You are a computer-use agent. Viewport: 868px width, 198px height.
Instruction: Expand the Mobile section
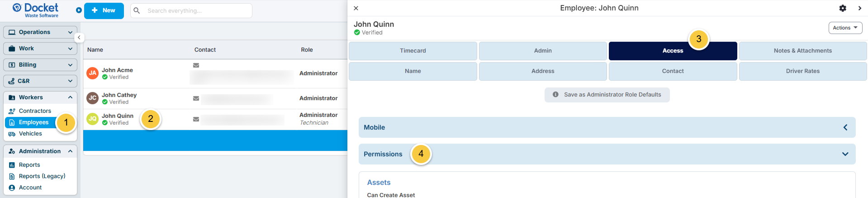click(x=607, y=127)
